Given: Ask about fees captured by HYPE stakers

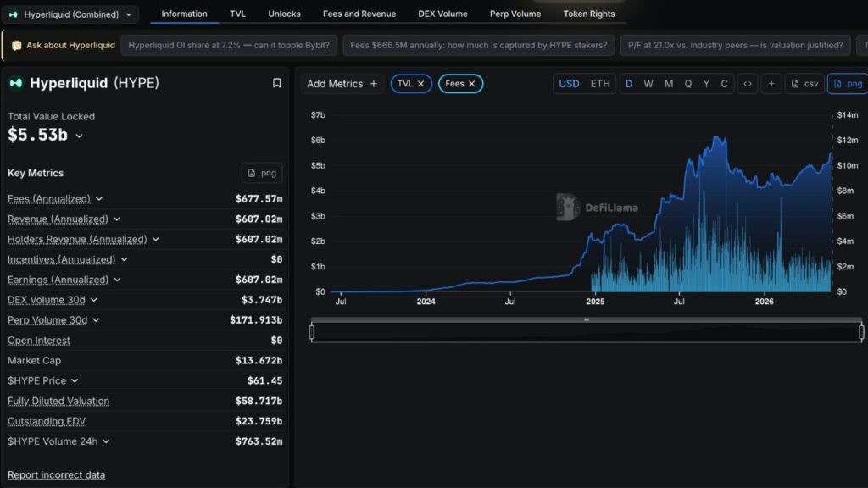Looking at the screenshot, I should [x=479, y=46].
